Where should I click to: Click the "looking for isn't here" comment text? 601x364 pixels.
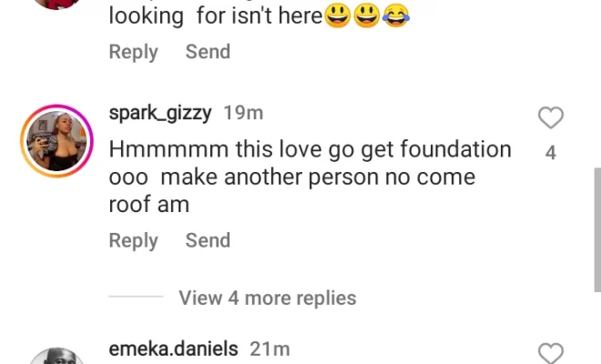pos(215,16)
